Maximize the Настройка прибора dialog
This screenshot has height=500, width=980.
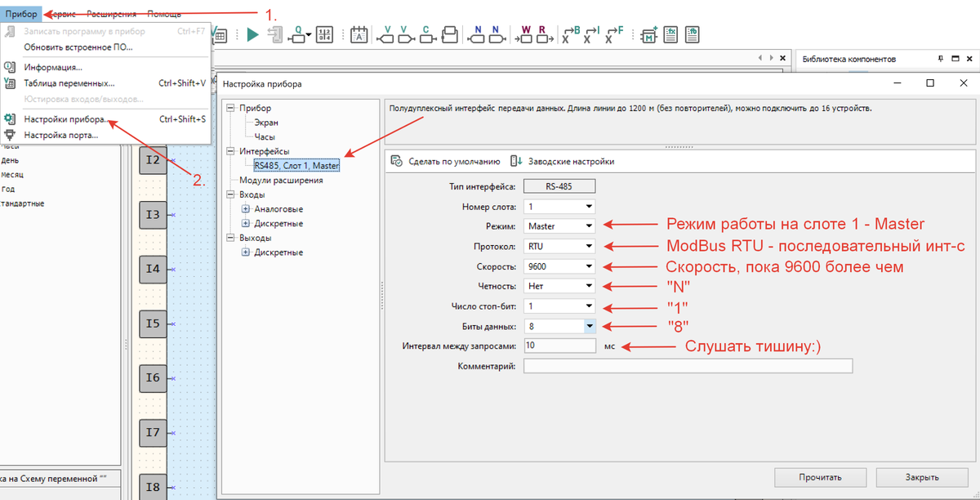930,83
